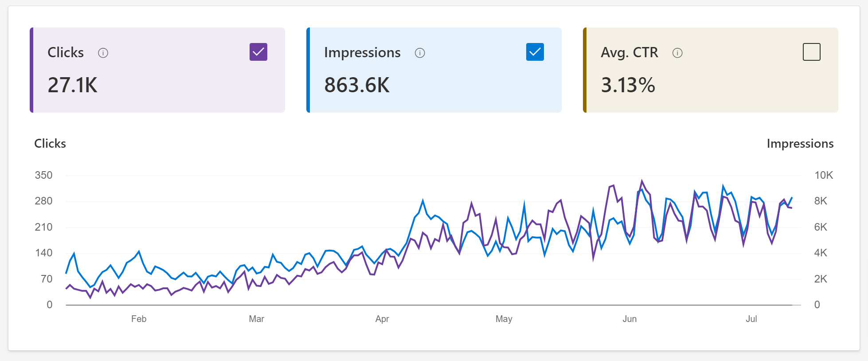The image size is (868, 361).
Task: Click the 3.13% average CTR value
Action: coord(628,85)
